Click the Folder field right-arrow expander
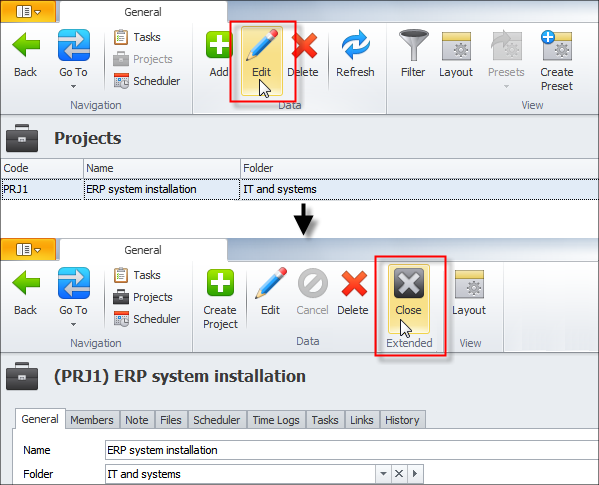 415,474
